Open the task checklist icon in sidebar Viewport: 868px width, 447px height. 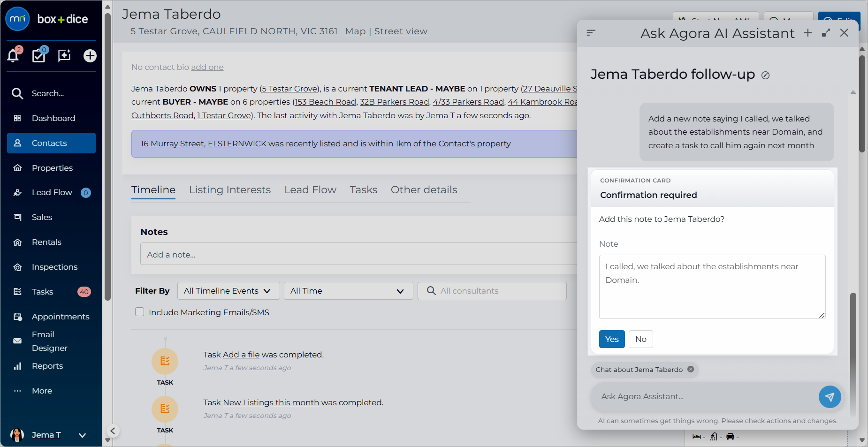point(38,56)
